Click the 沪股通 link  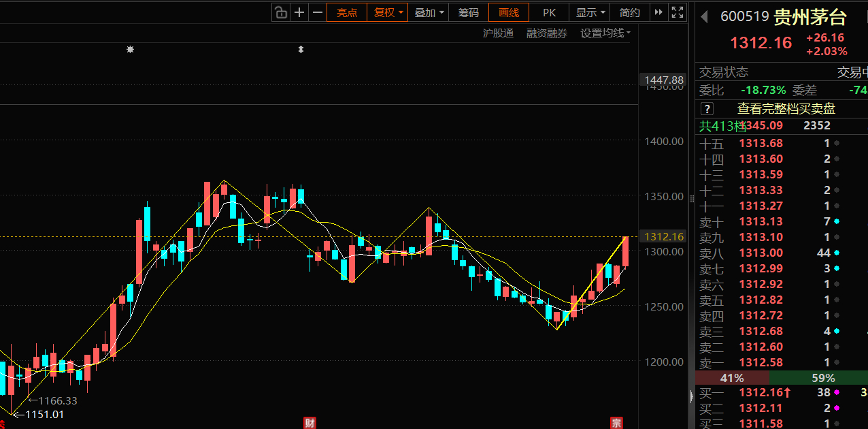coord(499,33)
